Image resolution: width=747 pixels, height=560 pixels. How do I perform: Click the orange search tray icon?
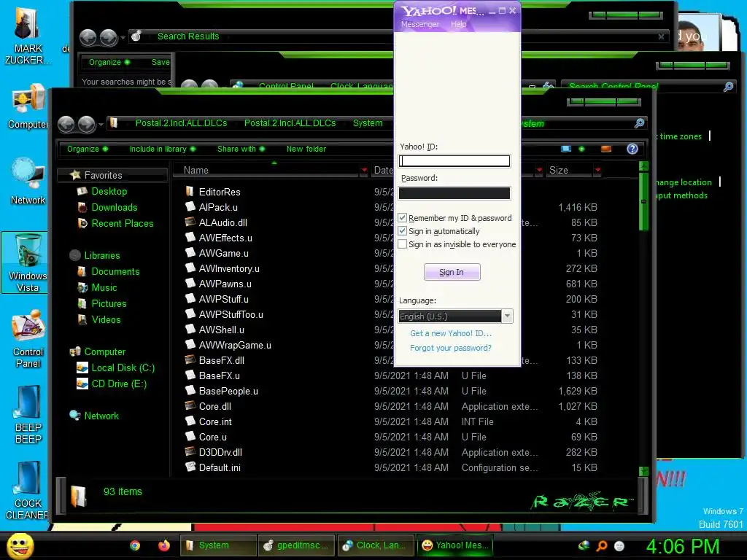[x=602, y=546]
